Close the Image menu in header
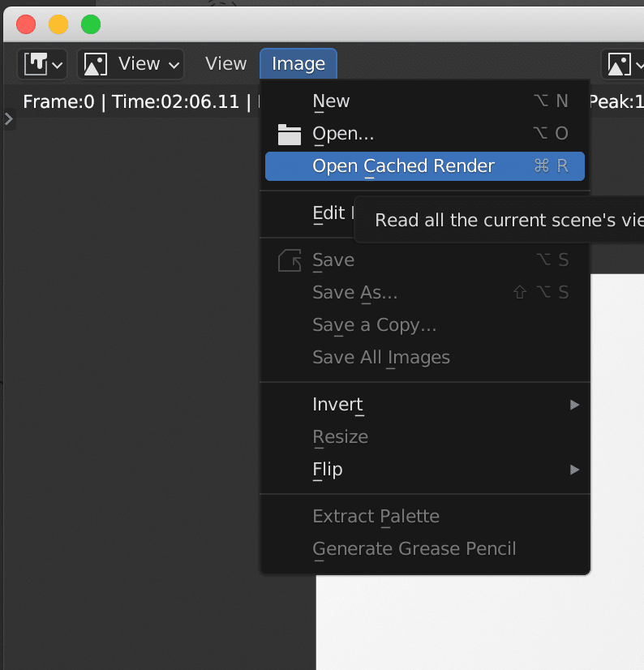Image resolution: width=644 pixels, height=670 pixels. 298,64
